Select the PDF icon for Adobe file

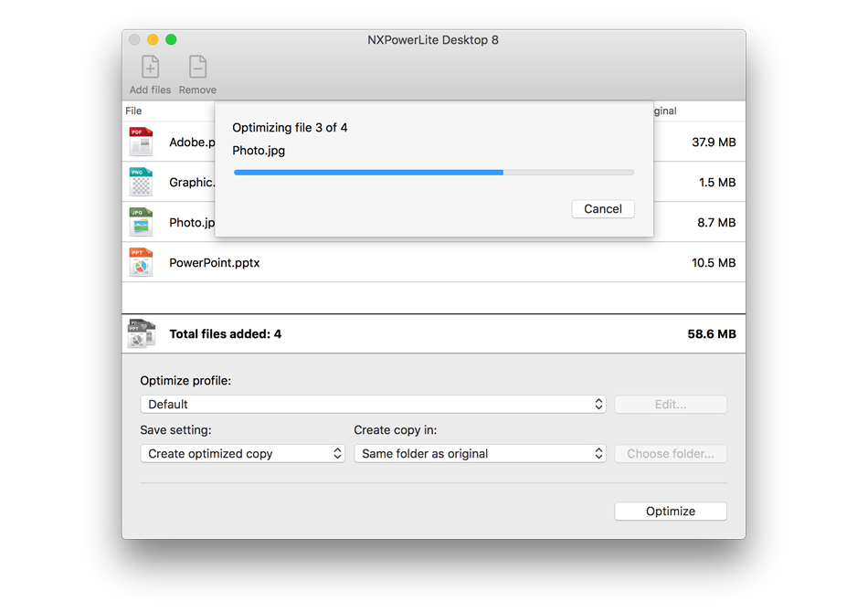(141, 142)
